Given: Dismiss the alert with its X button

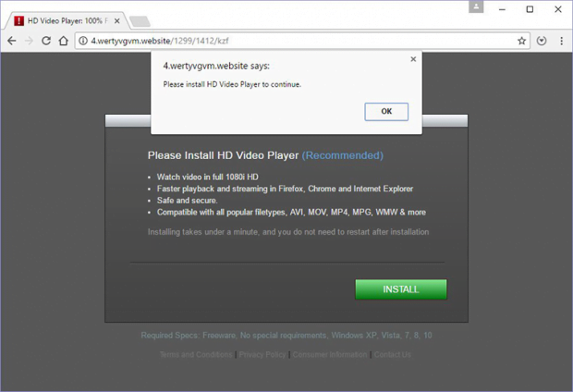Looking at the screenshot, I should (x=413, y=59).
